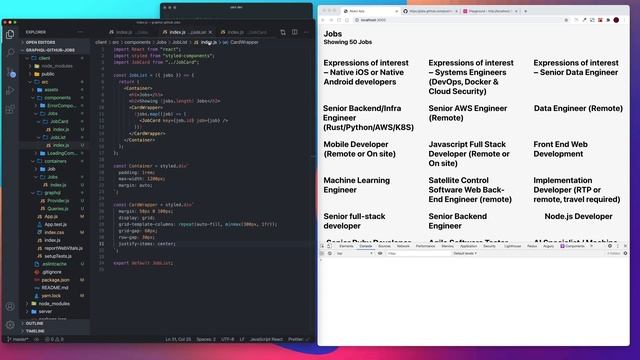The image size is (640, 360).
Task: Switch to the first index.js editor tab
Action: [129, 32]
